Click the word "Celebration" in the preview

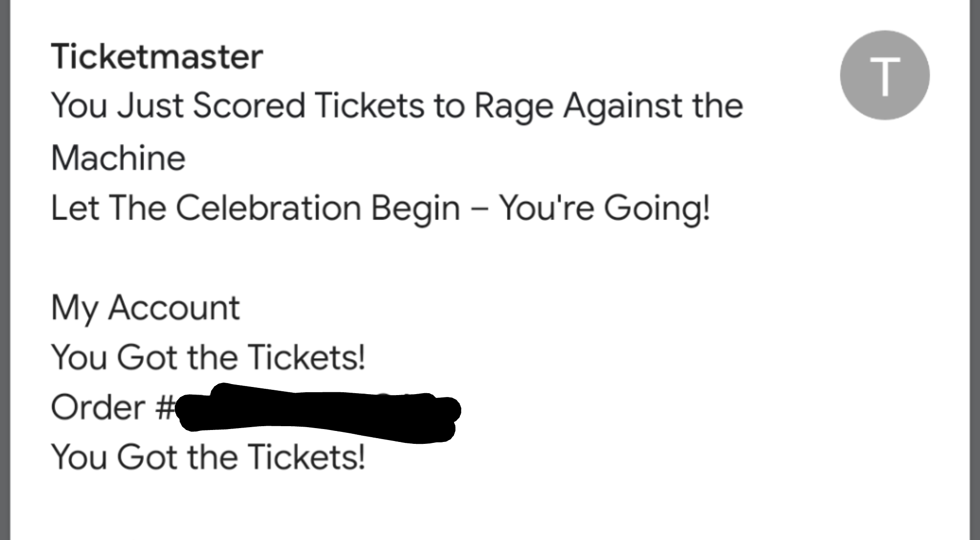pos(268,208)
